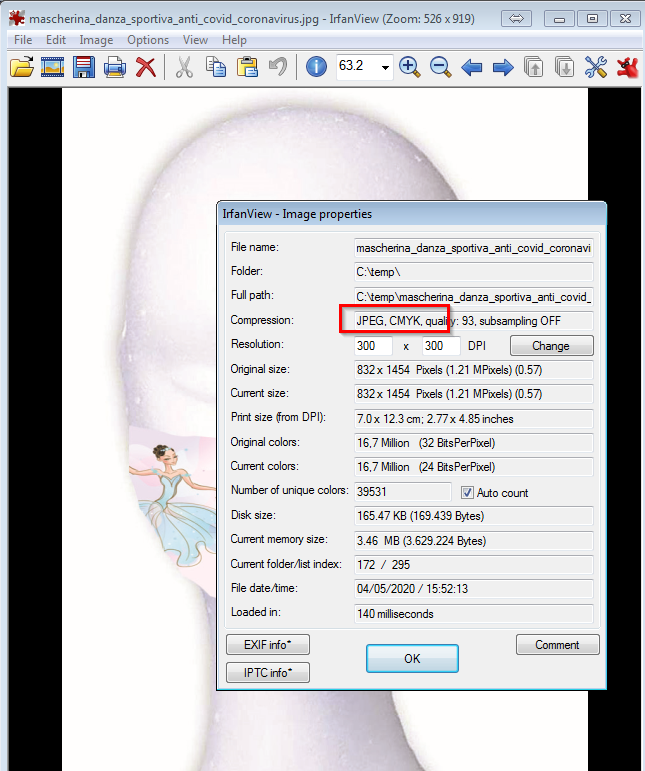
Task: Open the Settings wrench tools icon
Action: tap(596, 67)
